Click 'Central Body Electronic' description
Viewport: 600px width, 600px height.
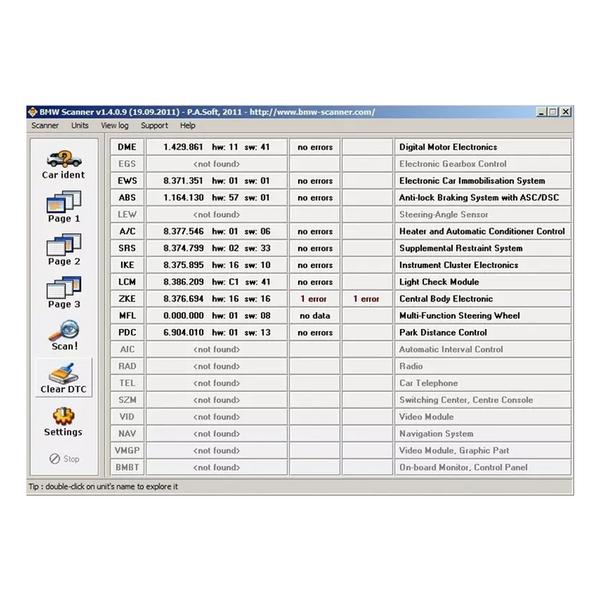coord(483,298)
